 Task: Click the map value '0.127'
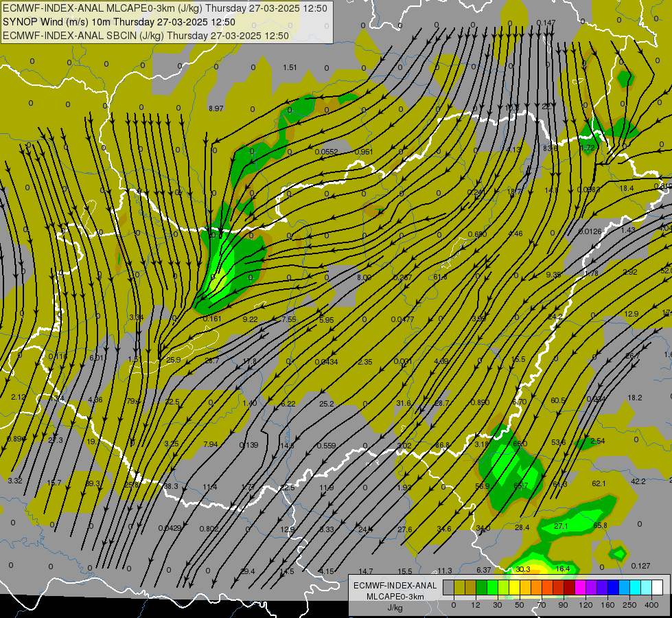[x=640, y=566]
